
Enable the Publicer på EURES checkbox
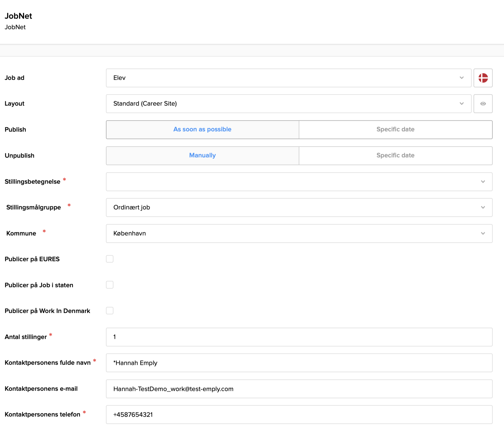110,259
